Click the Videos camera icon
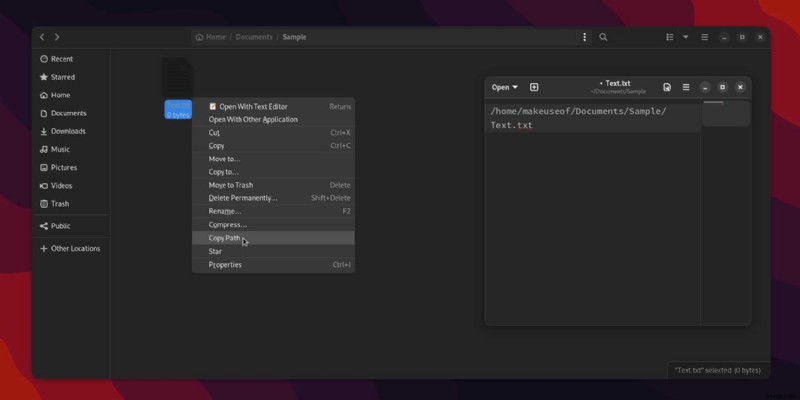Image resolution: width=800 pixels, height=400 pixels. coord(44,186)
